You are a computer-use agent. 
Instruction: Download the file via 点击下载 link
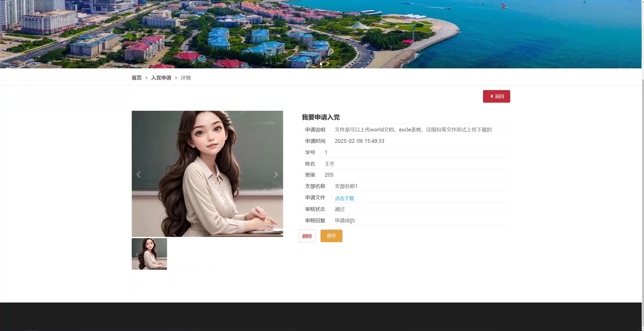344,198
